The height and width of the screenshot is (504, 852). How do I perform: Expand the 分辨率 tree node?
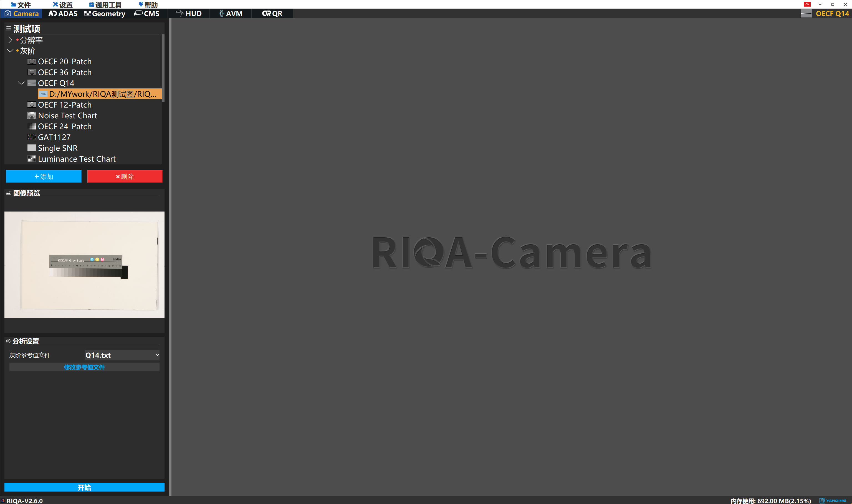pyautogui.click(x=10, y=40)
